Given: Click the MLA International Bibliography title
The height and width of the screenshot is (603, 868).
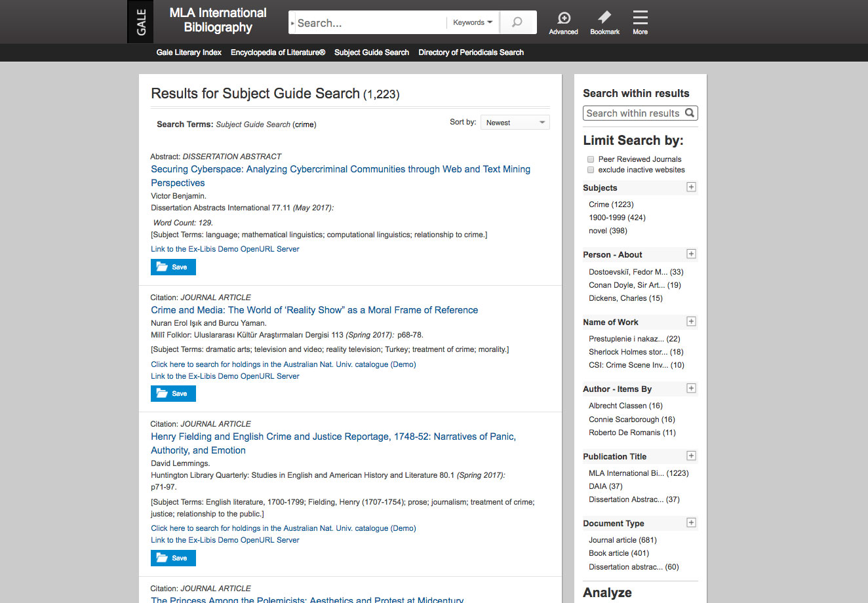Looking at the screenshot, I should 218,20.
